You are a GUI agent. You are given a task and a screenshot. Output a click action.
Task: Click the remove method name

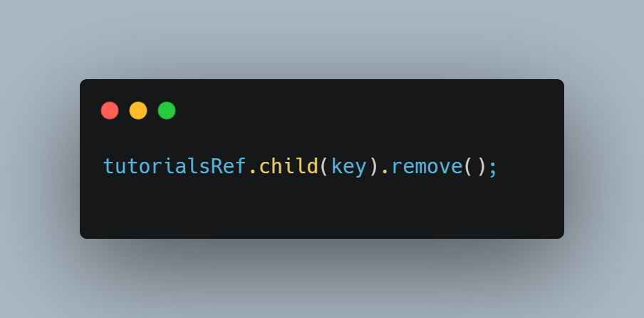427,166
